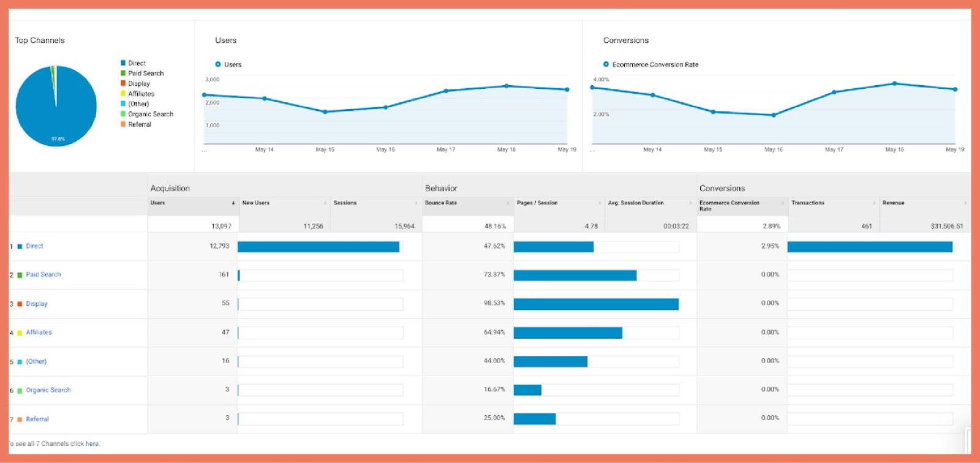Click the yellow square icon beside Affiliates row

pyautogui.click(x=20, y=333)
